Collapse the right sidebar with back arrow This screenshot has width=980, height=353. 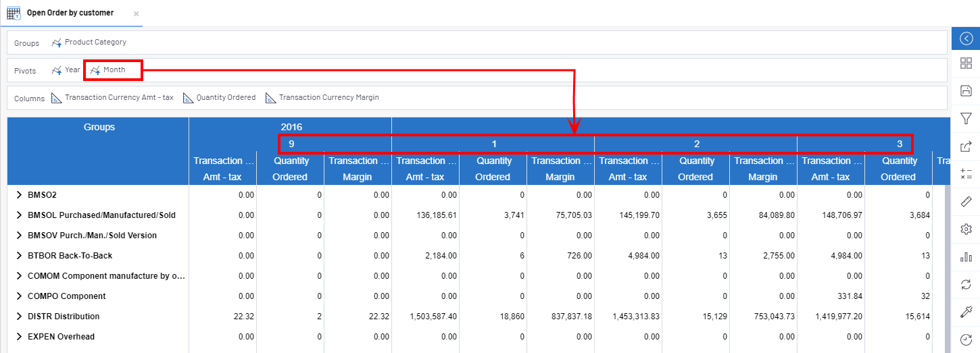coord(966,38)
